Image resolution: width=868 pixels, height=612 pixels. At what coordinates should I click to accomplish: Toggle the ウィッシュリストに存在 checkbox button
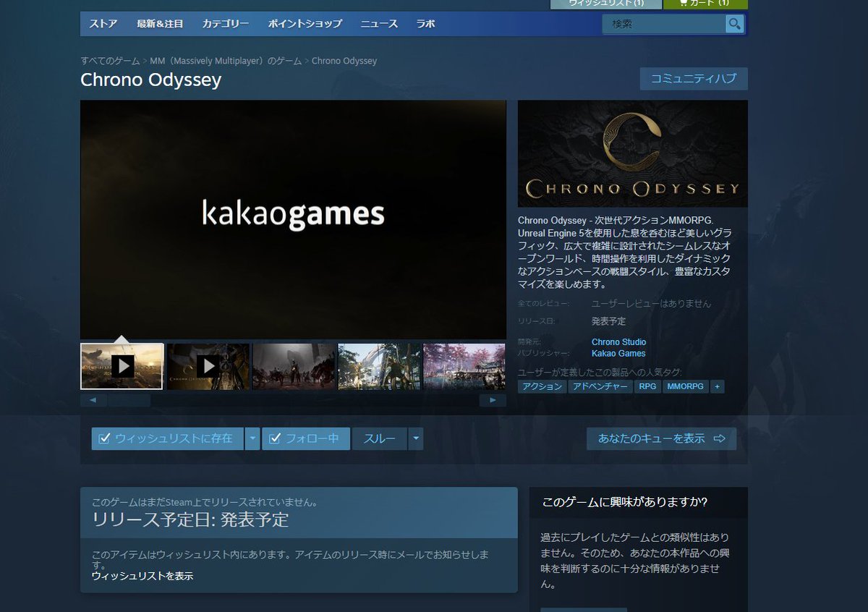tap(167, 438)
